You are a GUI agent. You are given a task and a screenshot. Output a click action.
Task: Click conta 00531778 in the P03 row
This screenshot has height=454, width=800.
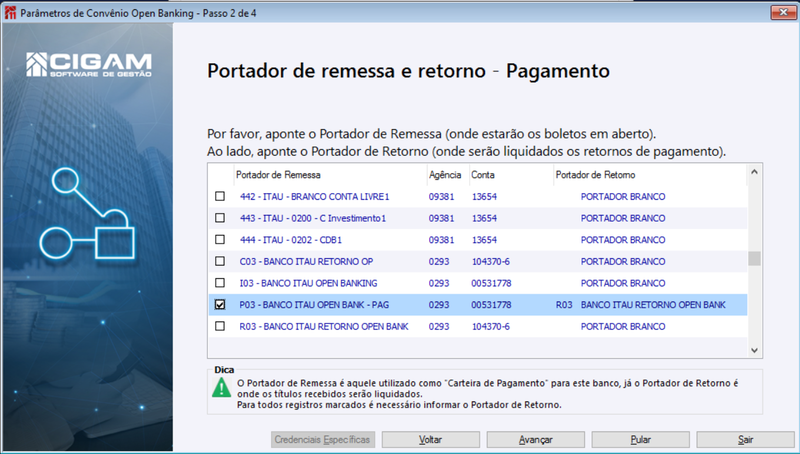pyautogui.click(x=491, y=305)
